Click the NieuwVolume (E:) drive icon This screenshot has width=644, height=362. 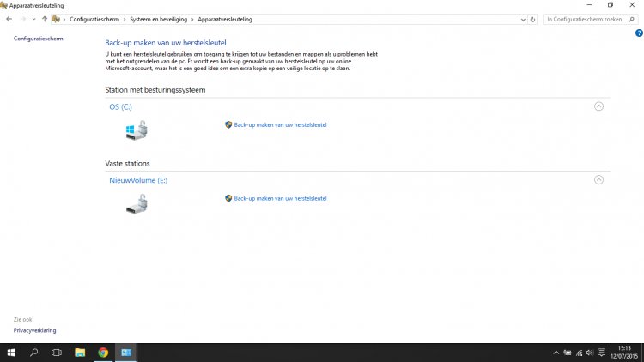point(137,203)
